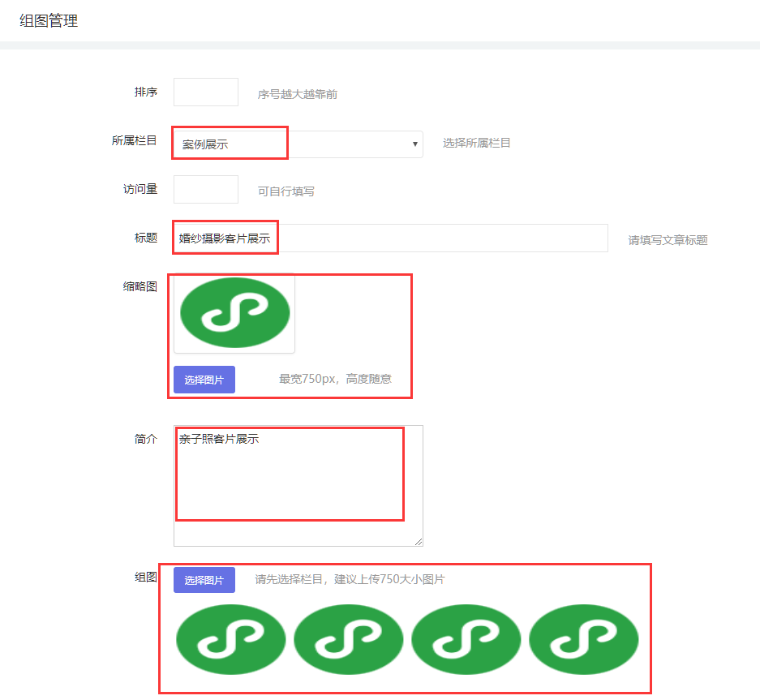Click the 访问量 field label

(140, 189)
